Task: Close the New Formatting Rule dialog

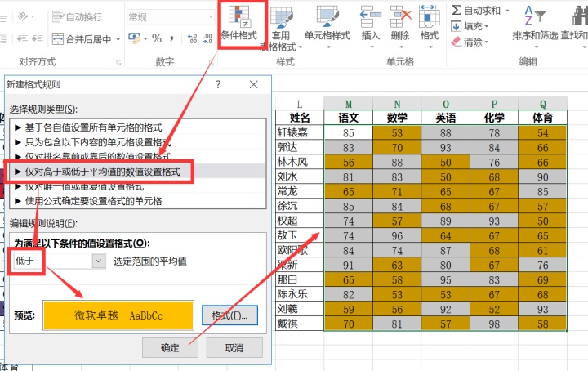Action: pos(253,84)
